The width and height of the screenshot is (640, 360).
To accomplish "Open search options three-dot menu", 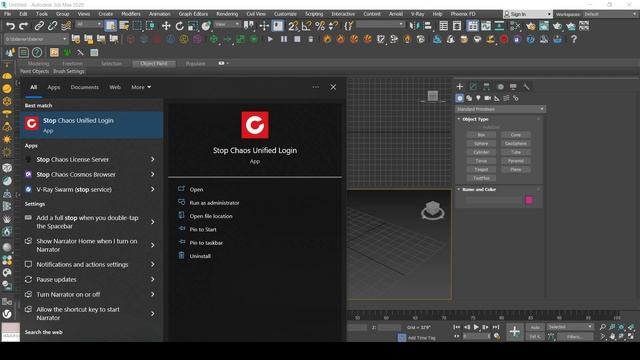I will point(316,87).
